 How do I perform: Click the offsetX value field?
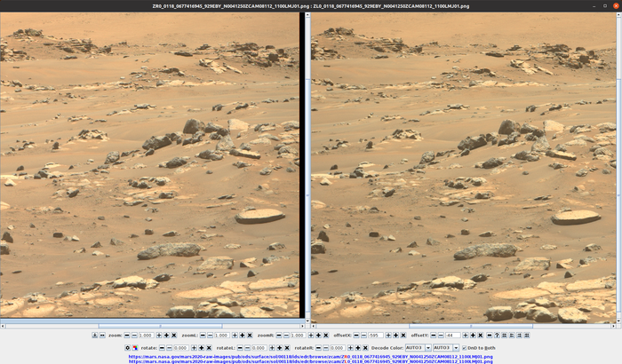pos(377,335)
